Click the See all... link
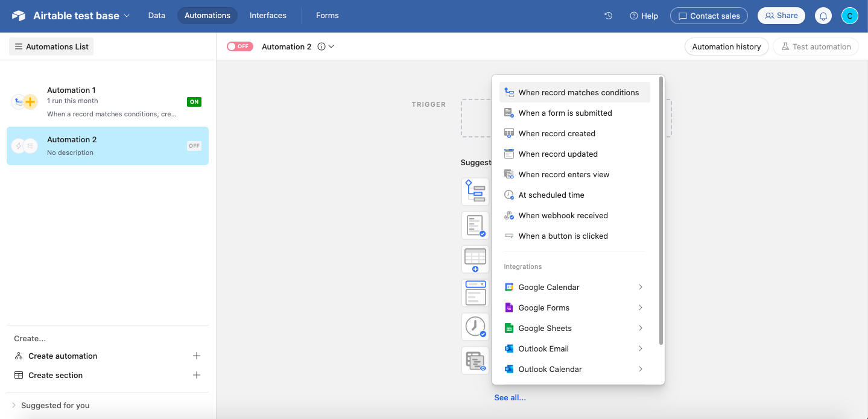The height and width of the screenshot is (419, 868). tap(510, 397)
